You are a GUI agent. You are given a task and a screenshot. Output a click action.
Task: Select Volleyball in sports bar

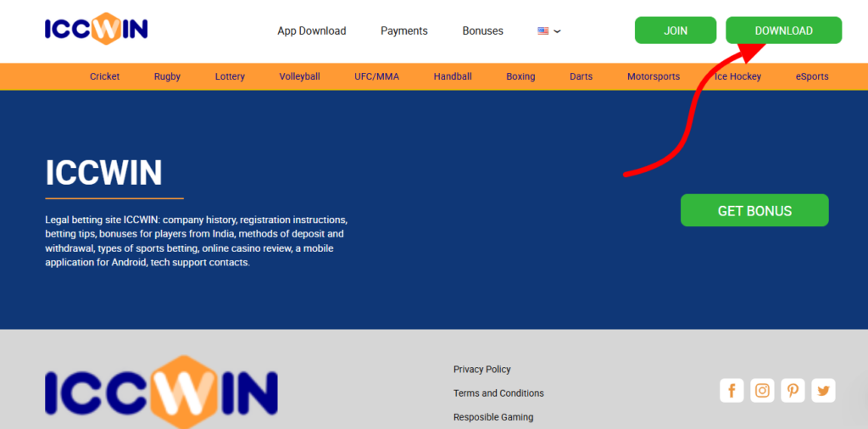[299, 76]
